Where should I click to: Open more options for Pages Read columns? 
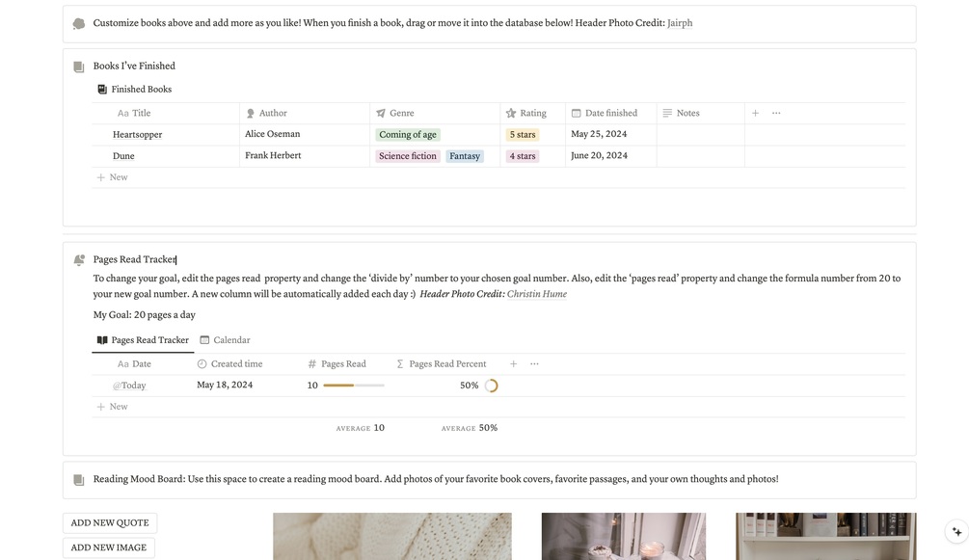[534, 364]
